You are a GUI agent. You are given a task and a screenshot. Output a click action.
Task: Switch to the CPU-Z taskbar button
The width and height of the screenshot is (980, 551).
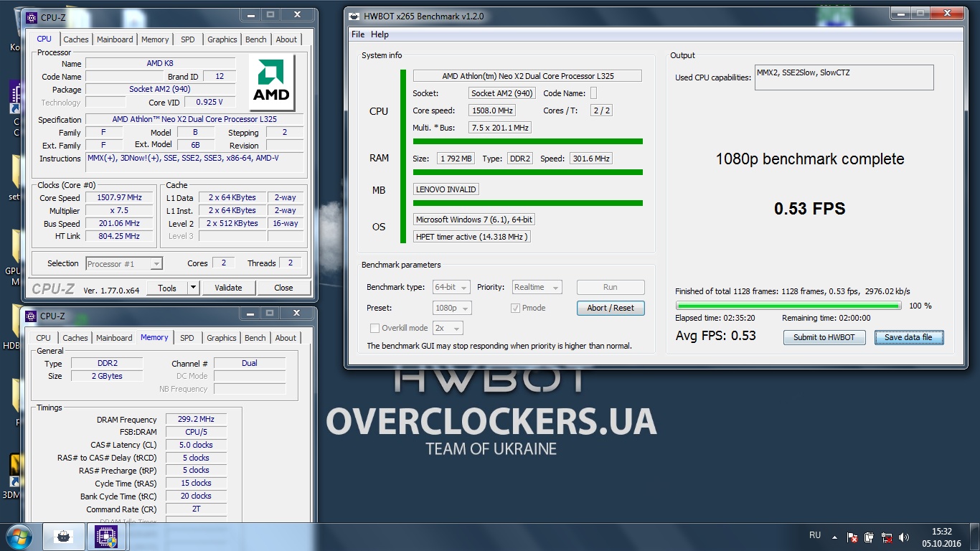(x=106, y=537)
